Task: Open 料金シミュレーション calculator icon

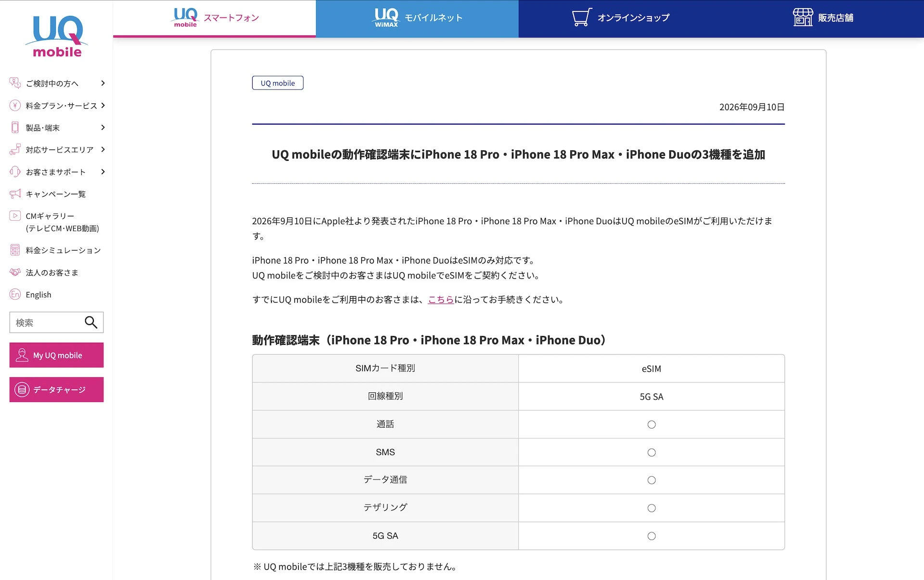Action: 15,250
